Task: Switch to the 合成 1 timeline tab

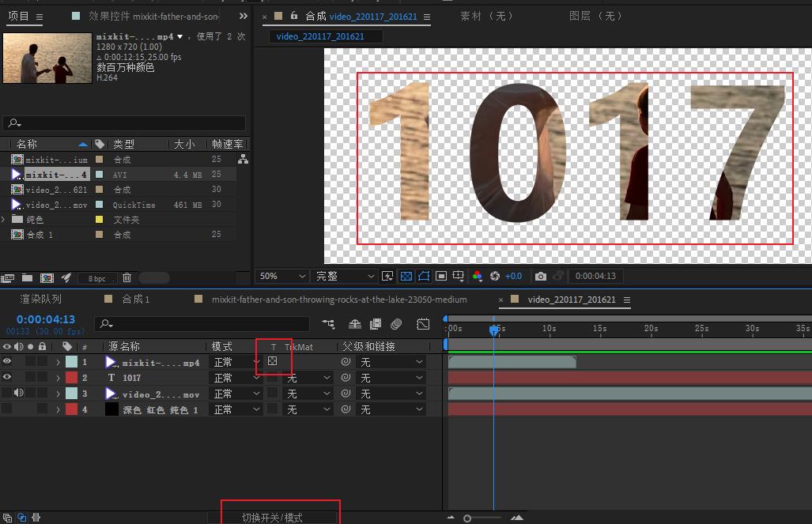Action: (x=136, y=299)
